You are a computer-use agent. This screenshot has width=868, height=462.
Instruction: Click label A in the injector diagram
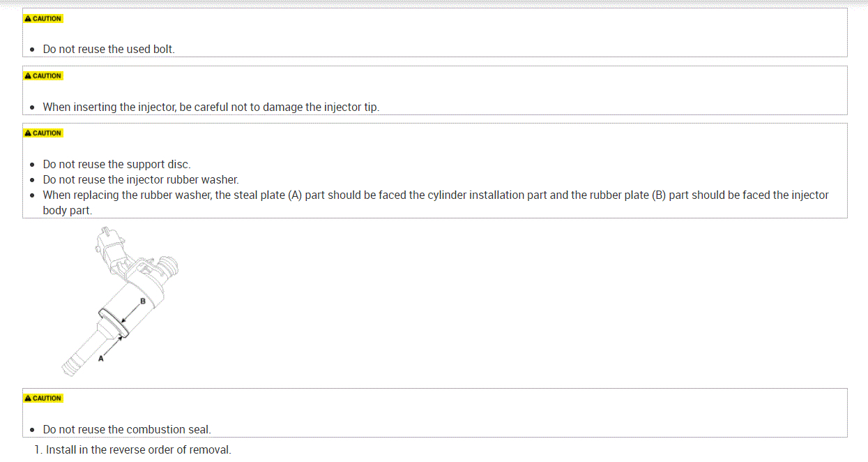(100, 358)
